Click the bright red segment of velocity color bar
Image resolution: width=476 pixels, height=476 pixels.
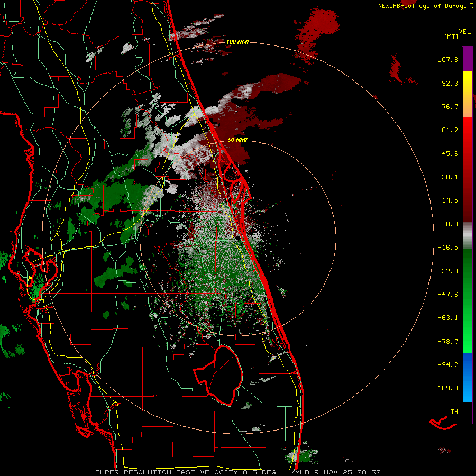[x=467, y=169]
